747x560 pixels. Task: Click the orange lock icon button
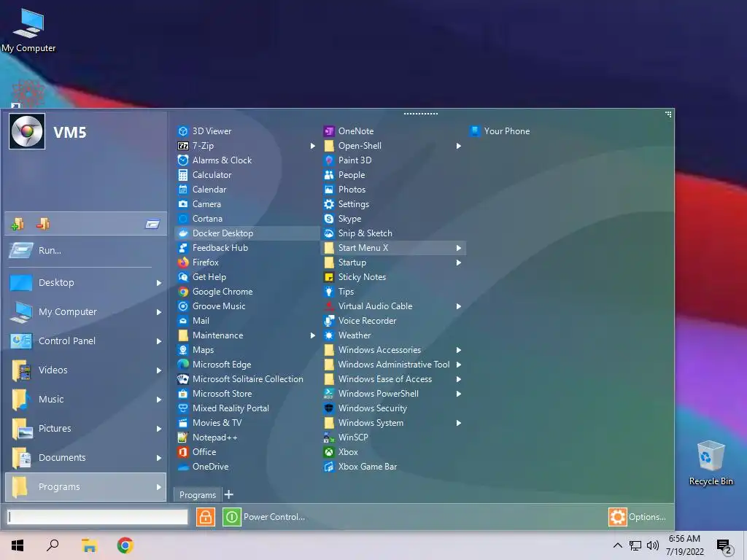tap(205, 517)
